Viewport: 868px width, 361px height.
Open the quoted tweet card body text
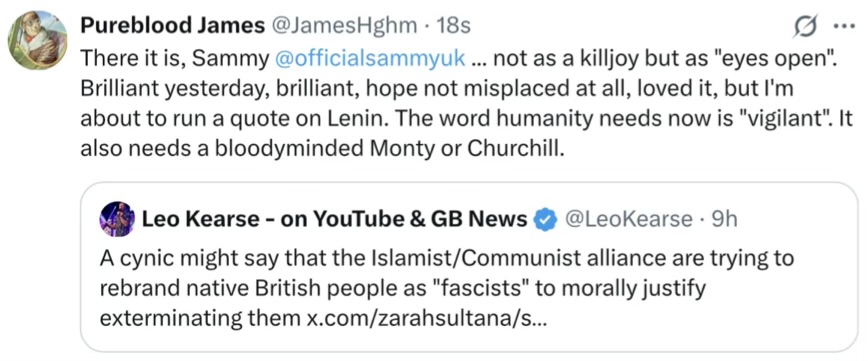click(447, 289)
